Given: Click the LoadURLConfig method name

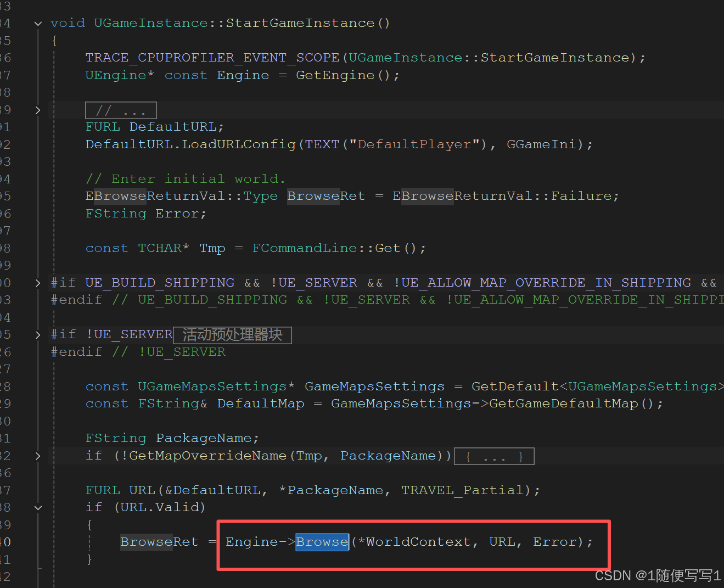Looking at the screenshot, I should coord(239,144).
